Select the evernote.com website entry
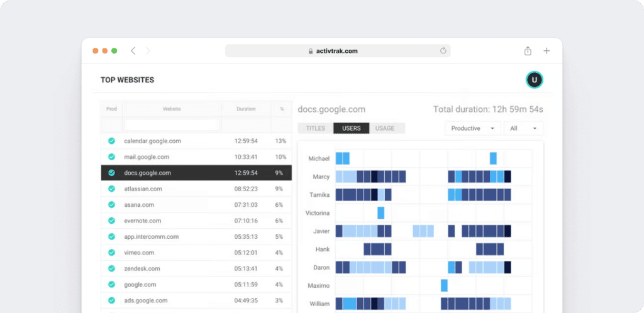This screenshot has width=644, height=313. [143, 221]
